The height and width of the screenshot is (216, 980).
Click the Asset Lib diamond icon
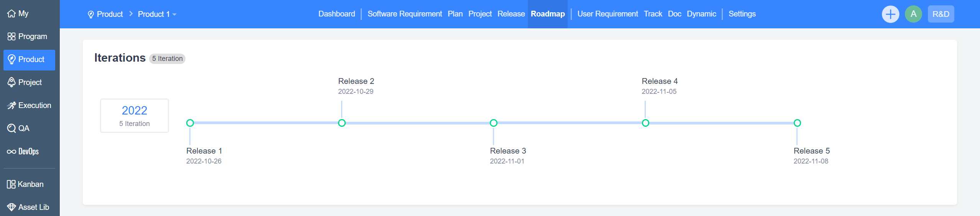(x=11, y=207)
